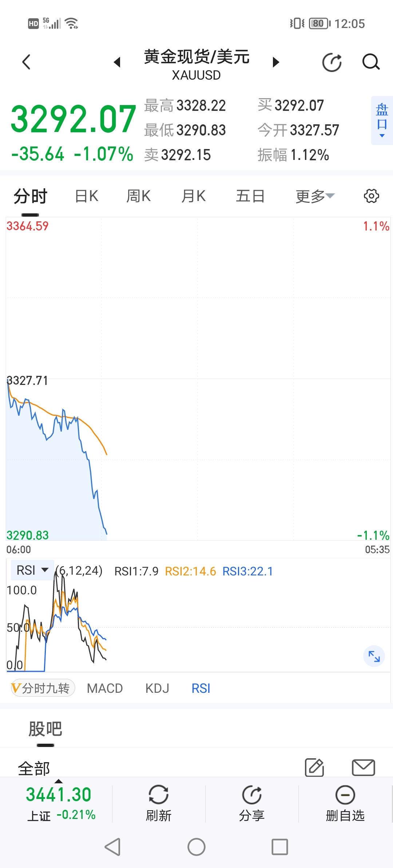
Task: Tap the back arrow at top left
Action: point(26,62)
